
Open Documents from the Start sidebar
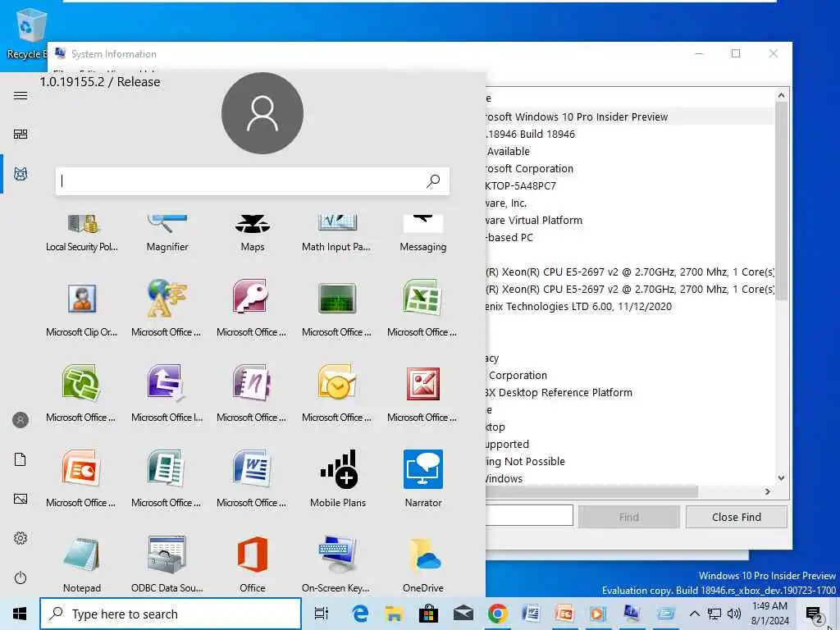point(21,459)
